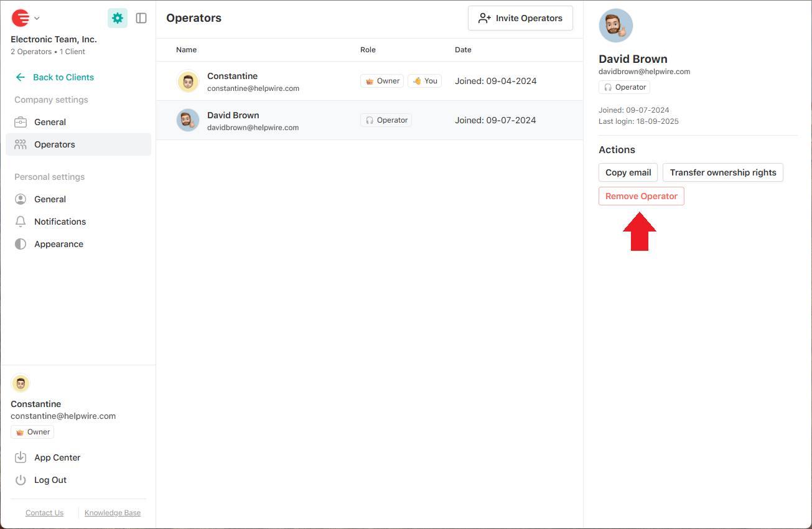Open company settings with the gear icon

[x=118, y=18]
